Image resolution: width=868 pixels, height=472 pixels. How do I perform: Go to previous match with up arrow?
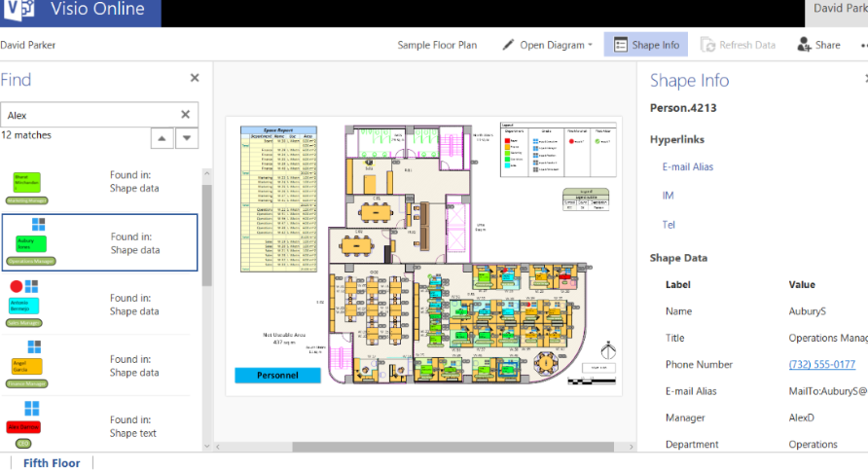pos(162,138)
